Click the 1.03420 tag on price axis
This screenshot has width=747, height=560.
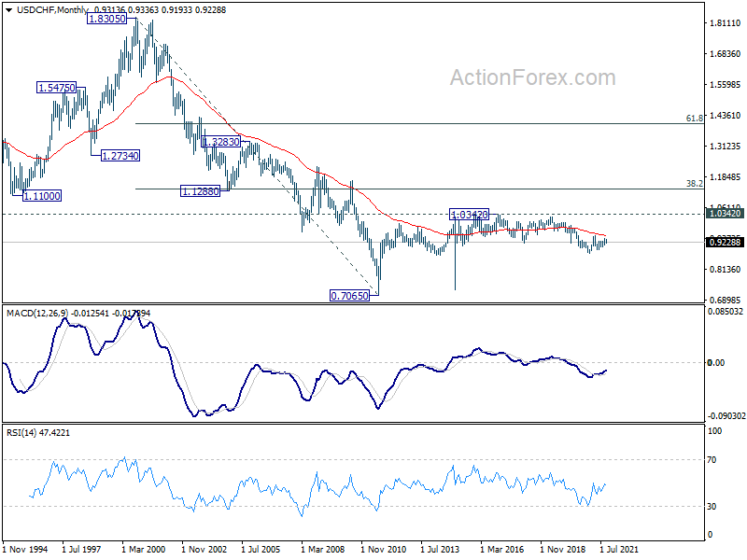724,214
